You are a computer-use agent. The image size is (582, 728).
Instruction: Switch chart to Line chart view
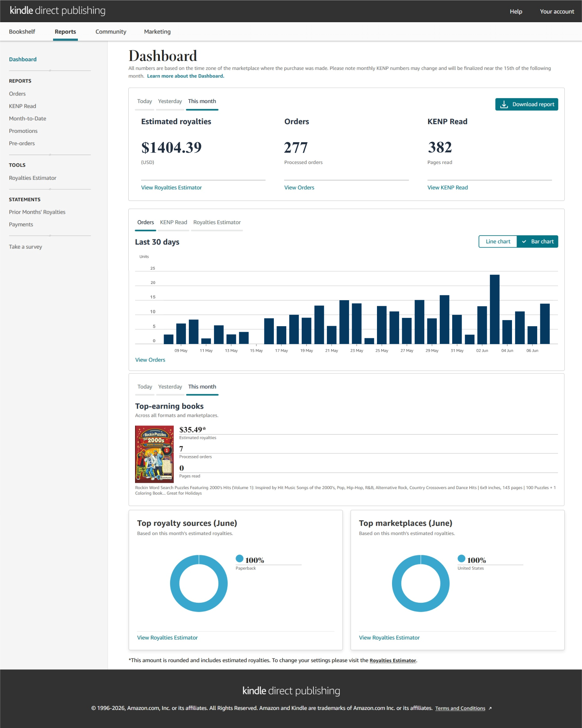(x=498, y=242)
